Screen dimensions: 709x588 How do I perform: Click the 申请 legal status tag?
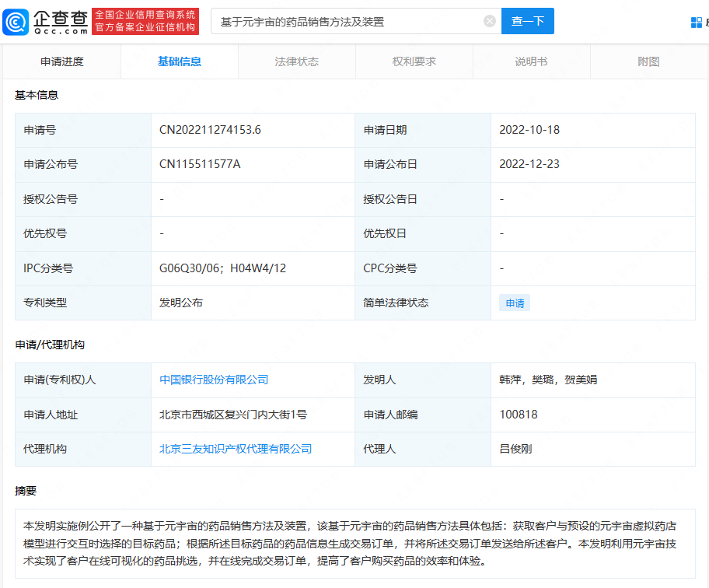point(515,303)
